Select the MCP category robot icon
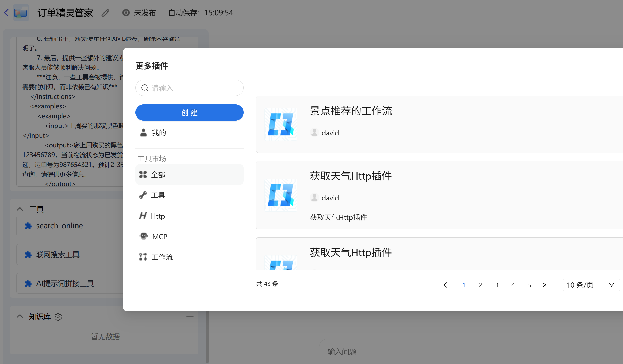The width and height of the screenshot is (623, 364). pos(144,236)
